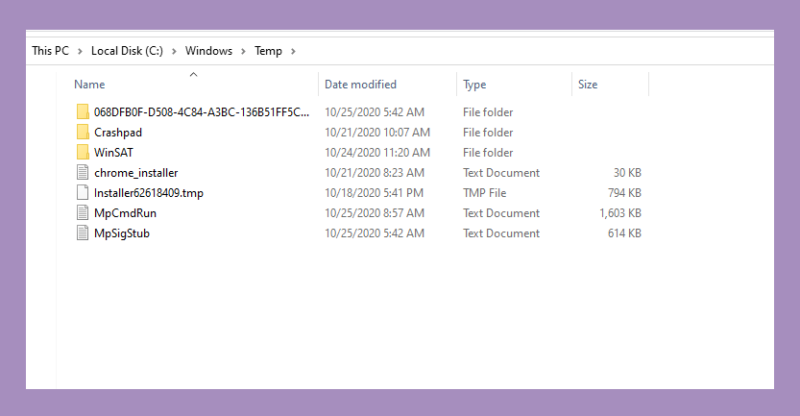Select the MpCmdRun file name
The image size is (800, 416).
click(125, 213)
